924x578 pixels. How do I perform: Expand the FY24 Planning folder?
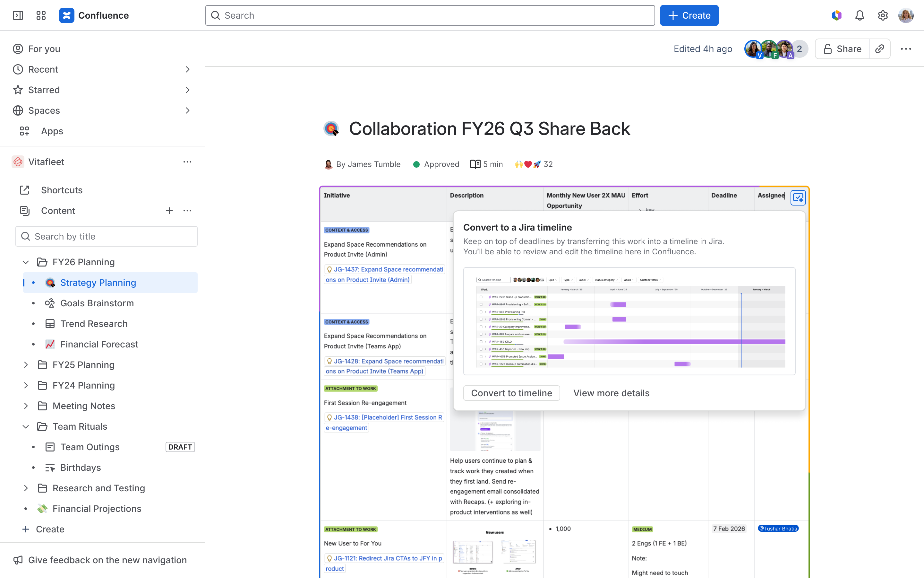click(x=26, y=385)
